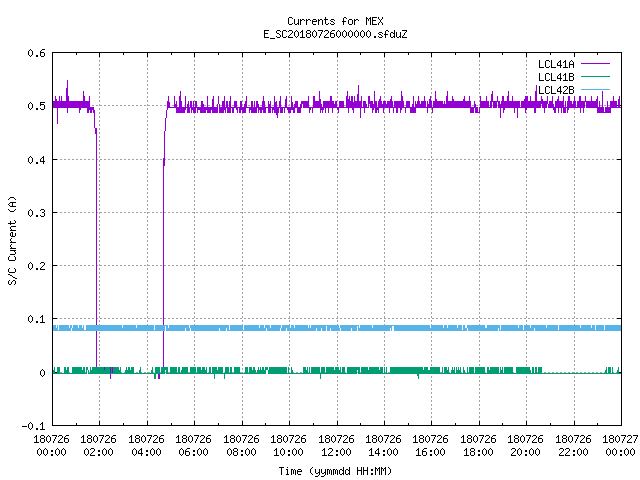Viewport: 640px width, 480px height.
Task: Click the green LCL41B legend line sample
Action: [x=595, y=77]
